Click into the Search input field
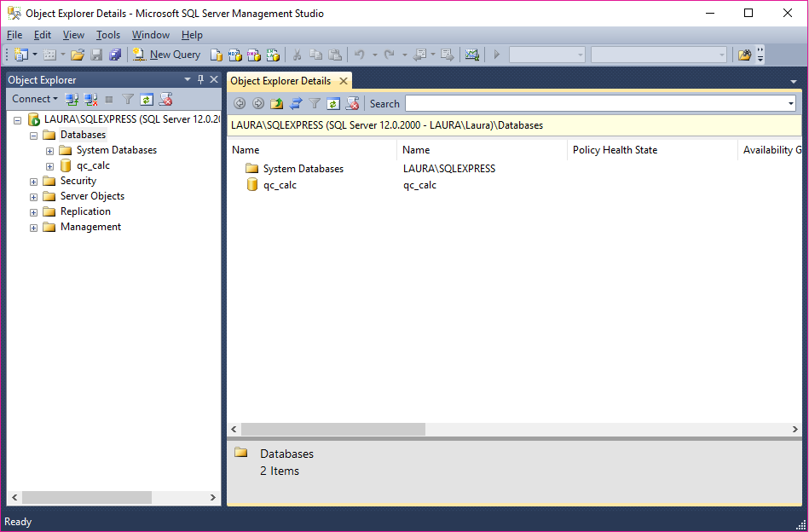This screenshot has width=809, height=532. click(x=595, y=104)
